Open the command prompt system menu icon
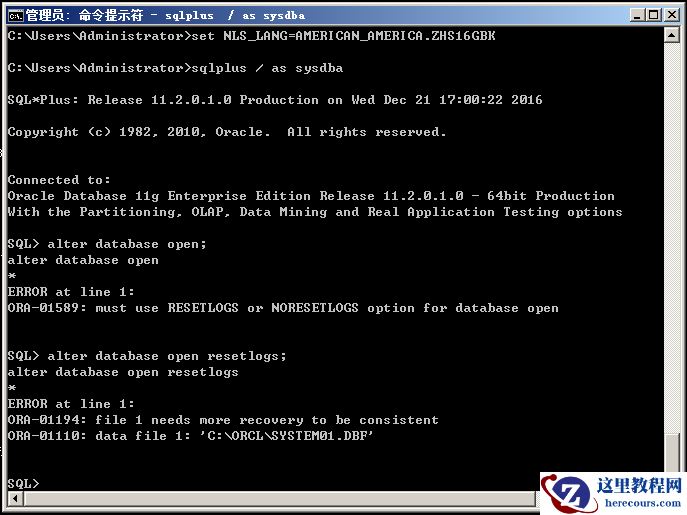 coord(15,16)
